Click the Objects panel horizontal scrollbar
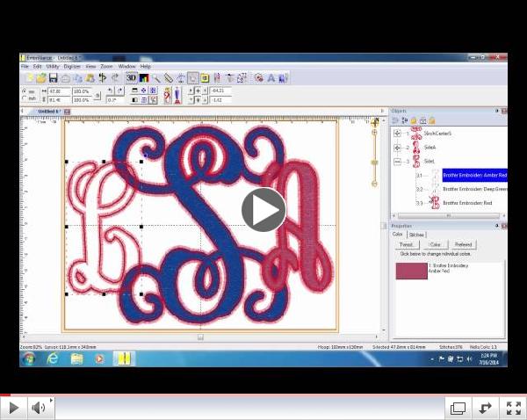The image size is (527, 420). pyautogui.click(x=448, y=215)
